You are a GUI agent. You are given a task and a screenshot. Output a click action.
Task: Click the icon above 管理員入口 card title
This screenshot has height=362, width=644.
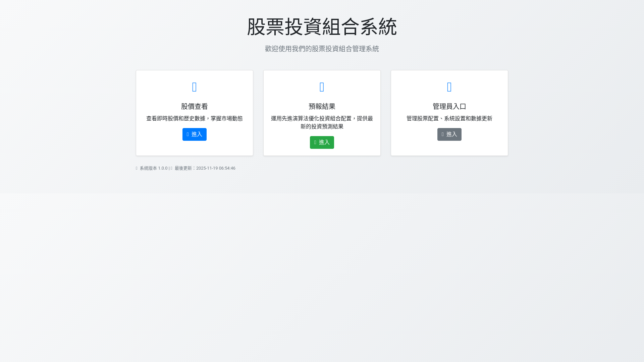[x=449, y=87]
